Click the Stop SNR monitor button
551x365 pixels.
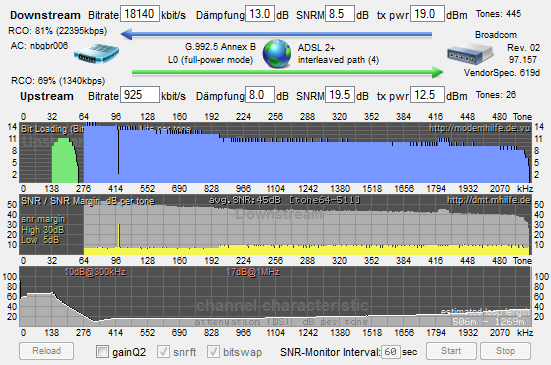pyautogui.click(x=505, y=351)
